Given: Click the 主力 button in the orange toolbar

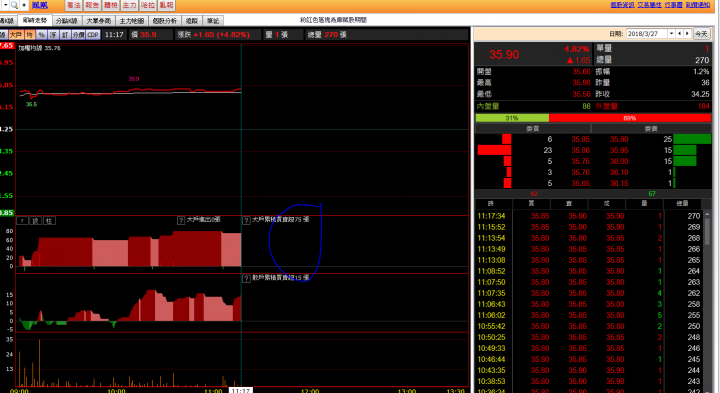Looking at the screenshot, I should (129, 5).
